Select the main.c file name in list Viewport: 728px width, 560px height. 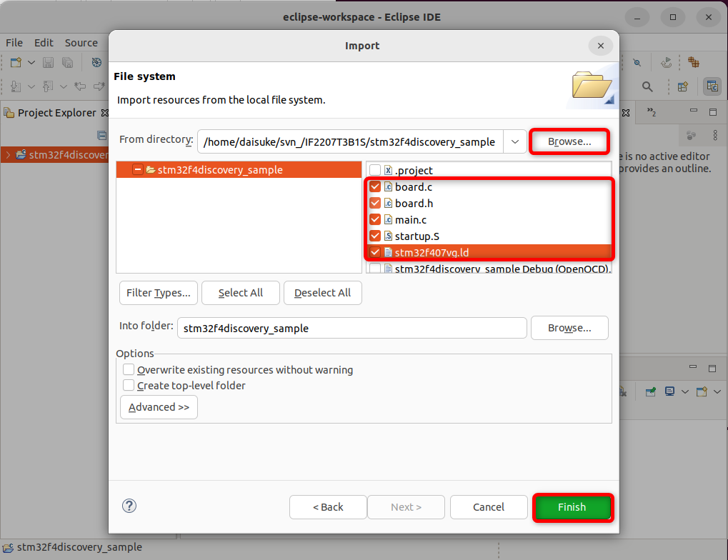tap(410, 219)
